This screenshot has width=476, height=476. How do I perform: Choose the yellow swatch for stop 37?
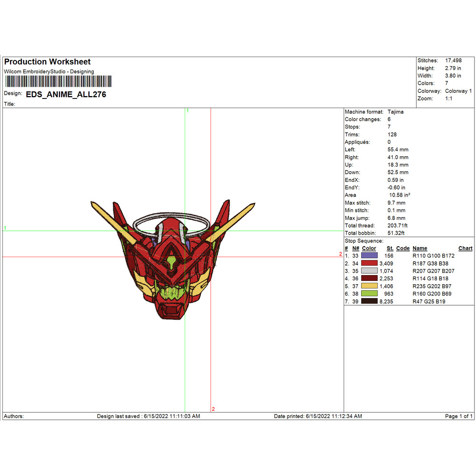pyautogui.click(x=369, y=286)
